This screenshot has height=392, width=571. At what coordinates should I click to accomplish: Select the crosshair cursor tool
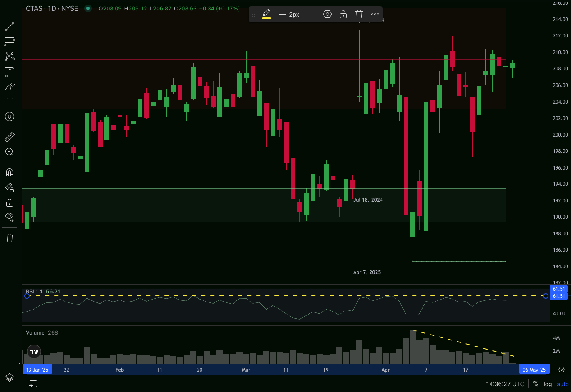point(10,11)
